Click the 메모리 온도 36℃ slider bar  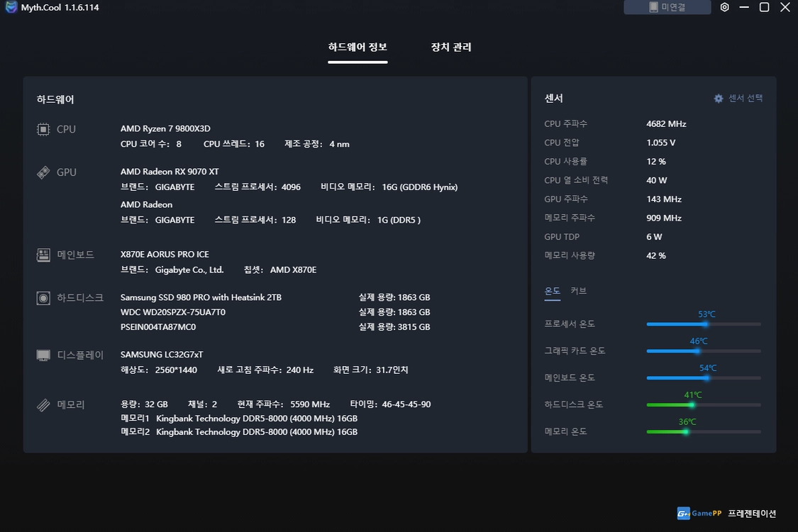pos(704,432)
